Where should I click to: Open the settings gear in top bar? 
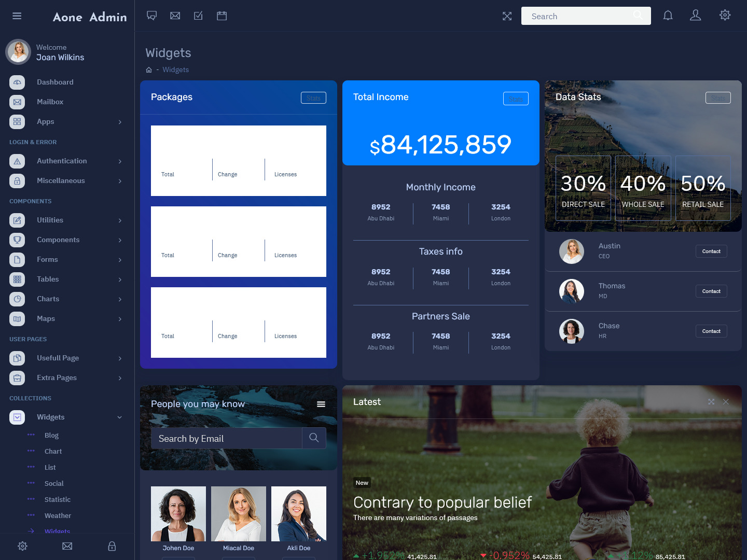[725, 15]
